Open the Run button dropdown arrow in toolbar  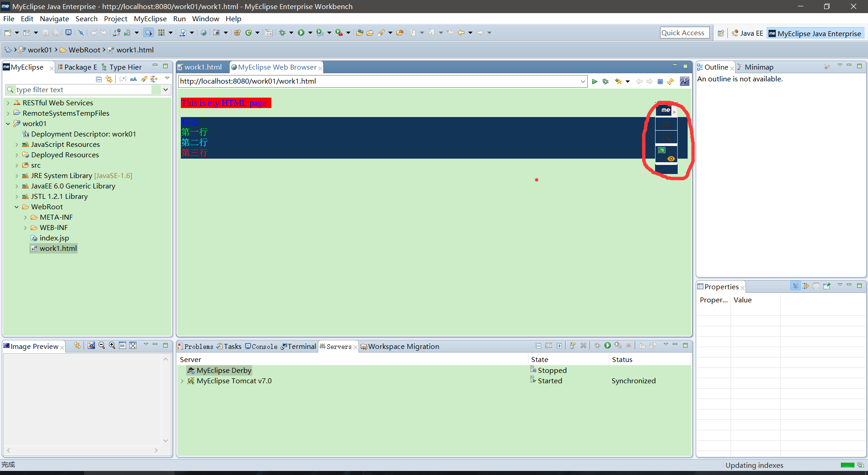click(x=310, y=33)
